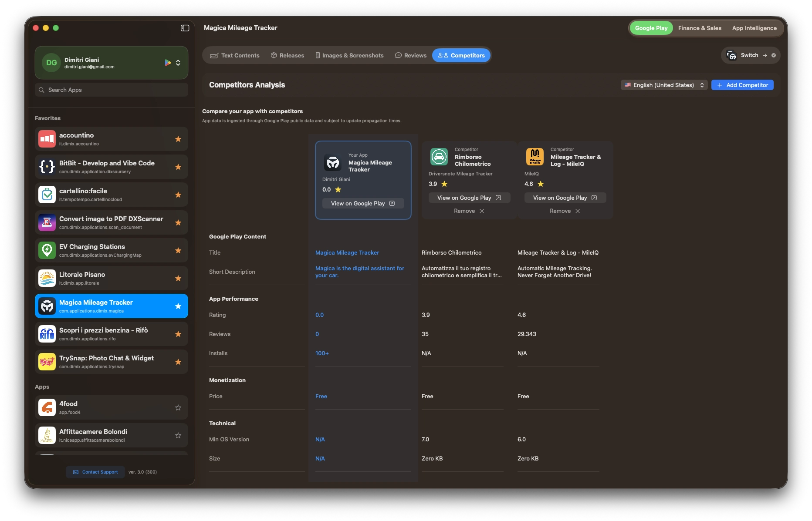Image resolution: width=812 pixels, height=521 pixels.
Task: Open the English (United States) language dropdown
Action: 664,85
